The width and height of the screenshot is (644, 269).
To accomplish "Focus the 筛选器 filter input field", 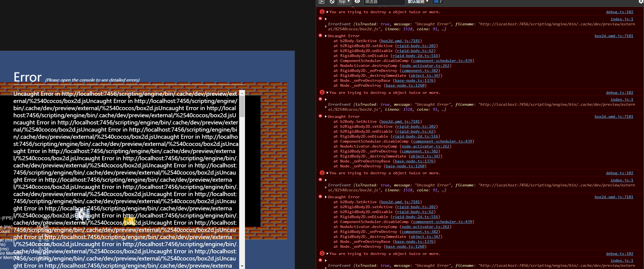I will tap(384, 2).
